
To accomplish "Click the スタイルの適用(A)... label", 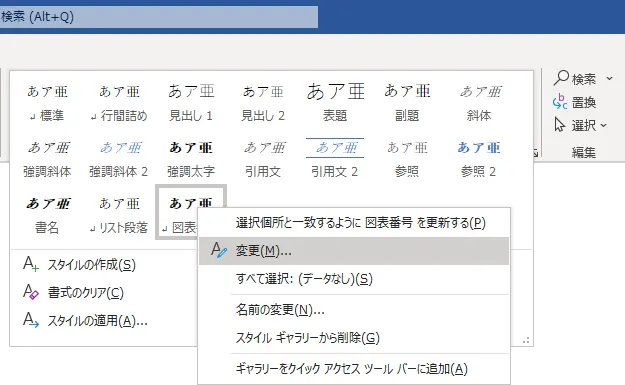I will [98, 320].
